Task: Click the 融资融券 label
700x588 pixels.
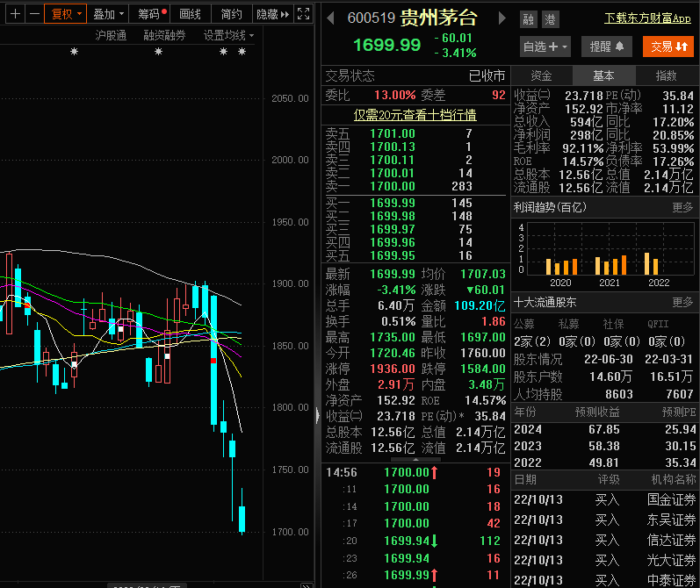Action: (x=164, y=35)
